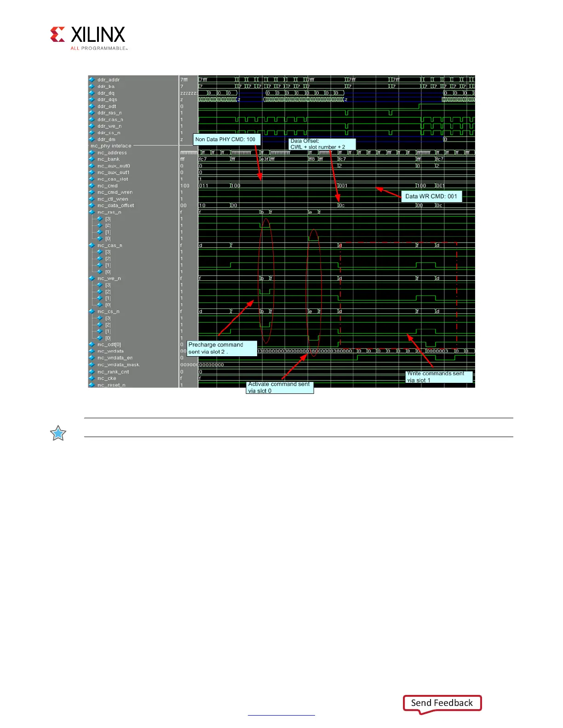The height and width of the screenshot is (728, 563).
Task: Click the mc_cas_slot diamond icon
Action: [92, 179]
